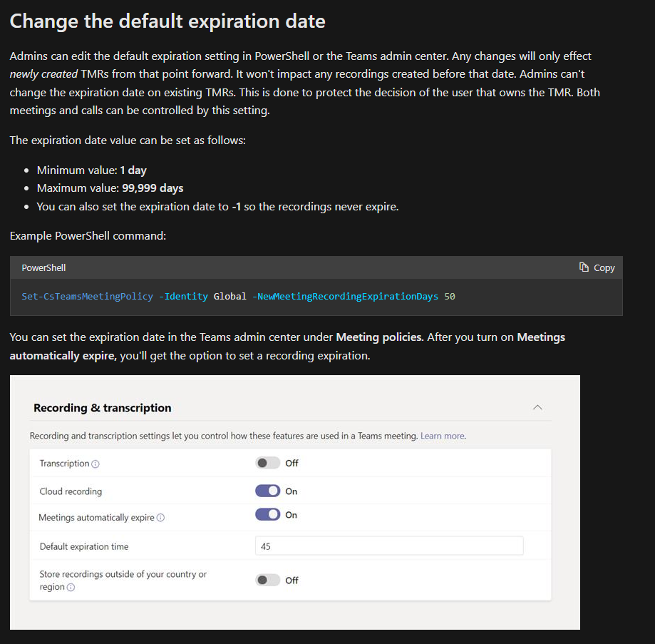This screenshot has height=644, width=655.
Task: Click the -Identity parameter in code
Action: (x=183, y=296)
